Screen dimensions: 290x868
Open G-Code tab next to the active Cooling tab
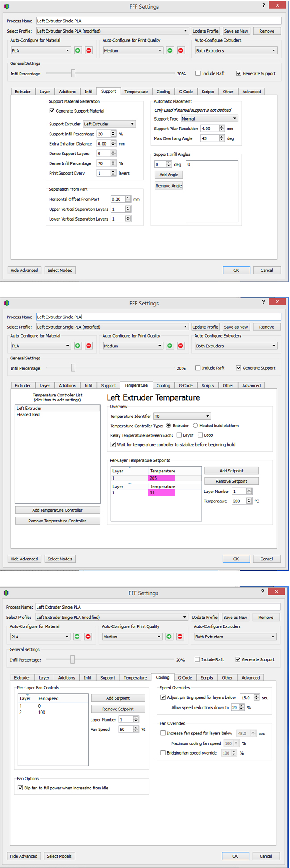[x=185, y=678]
